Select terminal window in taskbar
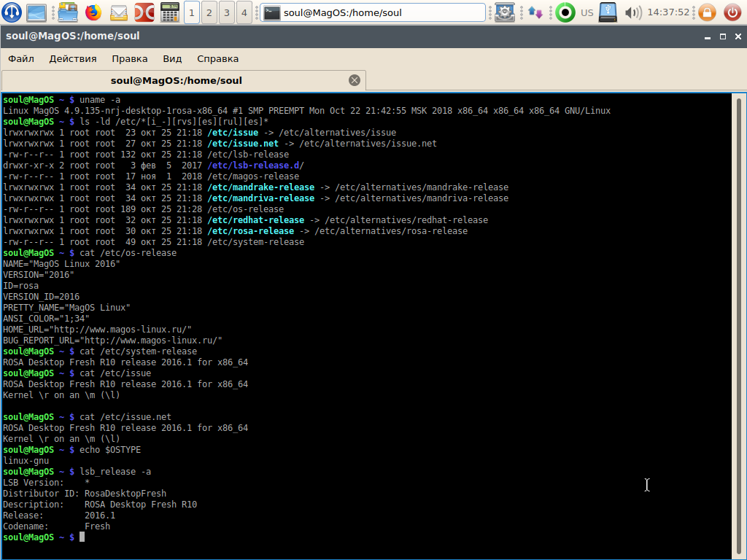747x560 pixels. point(373,13)
